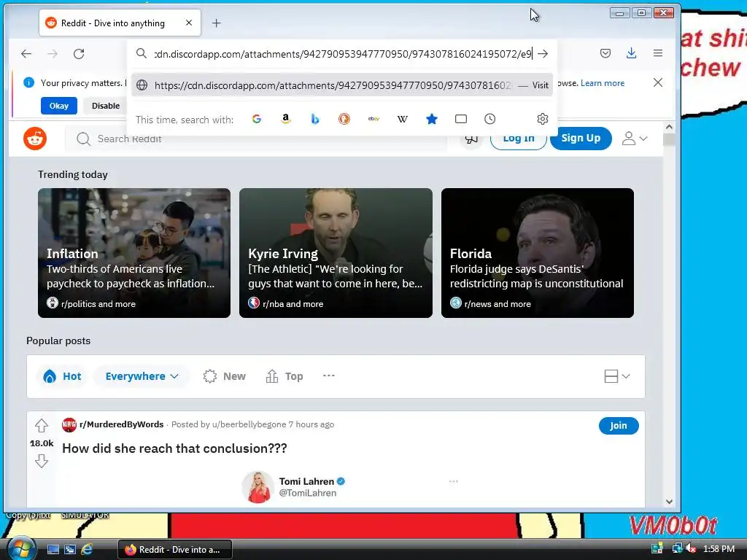Open Tomi Lahren tweet ellipsis menu

pos(454,481)
